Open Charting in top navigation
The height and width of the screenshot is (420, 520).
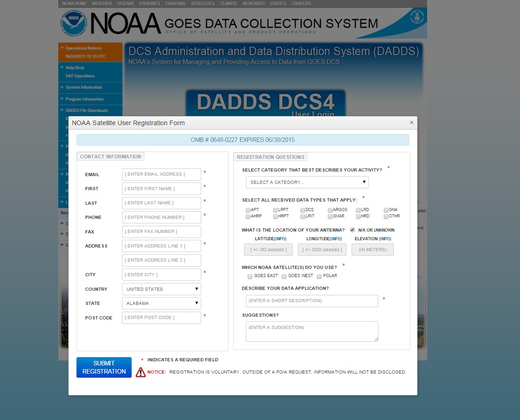pyautogui.click(x=175, y=3)
